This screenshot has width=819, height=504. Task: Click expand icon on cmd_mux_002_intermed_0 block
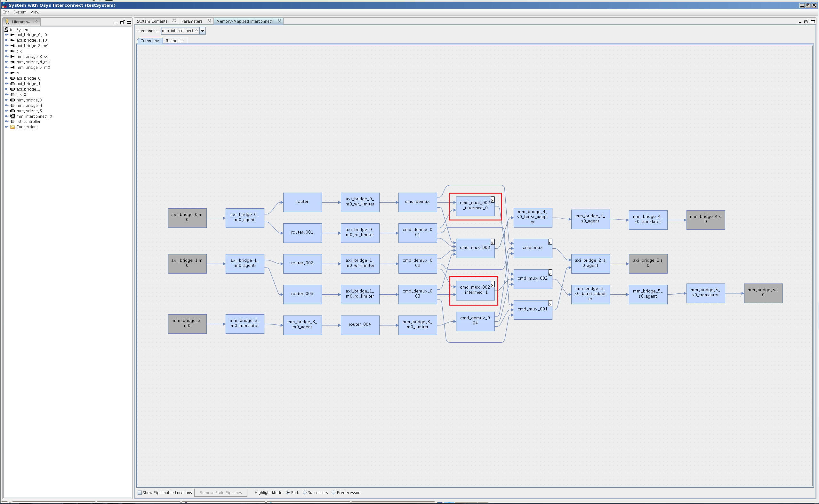click(492, 200)
